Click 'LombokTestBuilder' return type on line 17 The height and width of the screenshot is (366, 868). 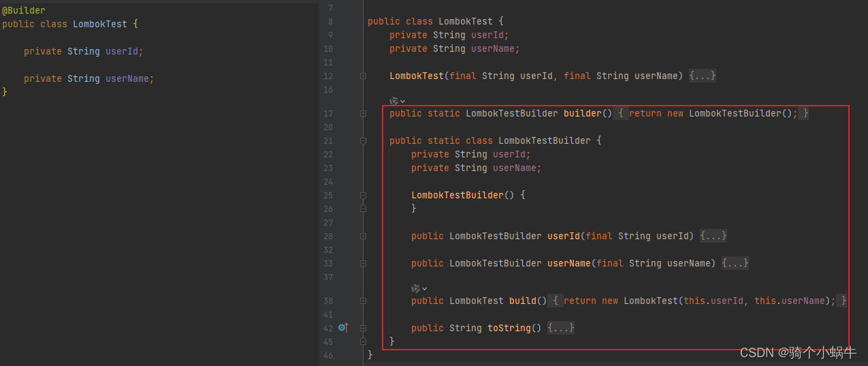(x=512, y=113)
